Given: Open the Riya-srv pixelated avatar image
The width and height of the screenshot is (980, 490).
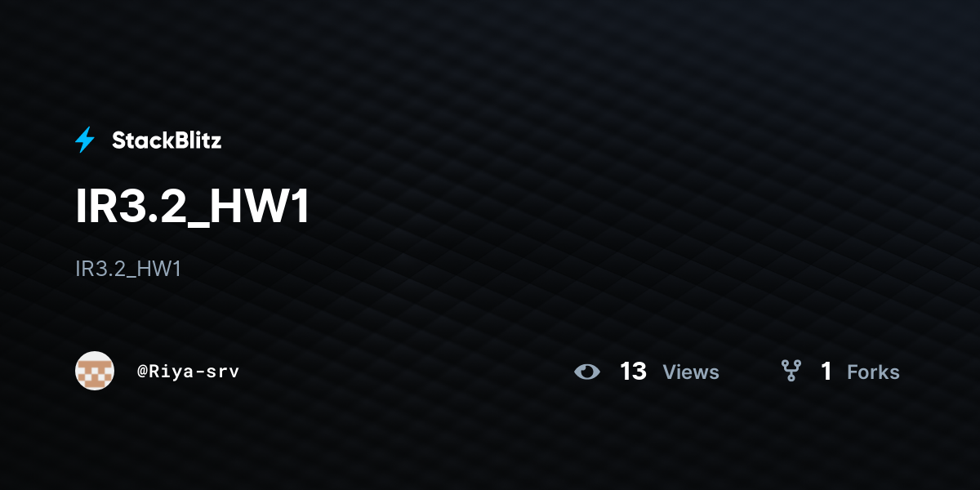Looking at the screenshot, I should pyautogui.click(x=95, y=371).
